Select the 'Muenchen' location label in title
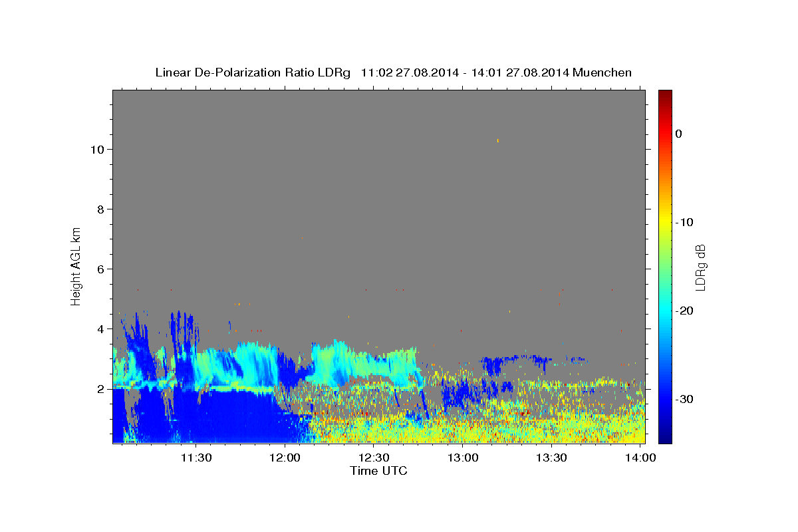The width and height of the screenshot is (798, 532). [x=602, y=72]
